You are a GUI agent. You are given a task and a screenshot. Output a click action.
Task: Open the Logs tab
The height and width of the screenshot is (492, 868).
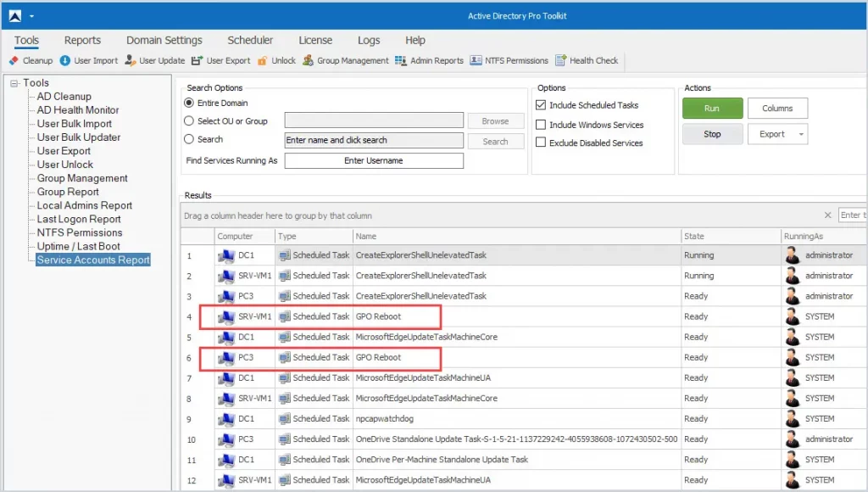369,40
